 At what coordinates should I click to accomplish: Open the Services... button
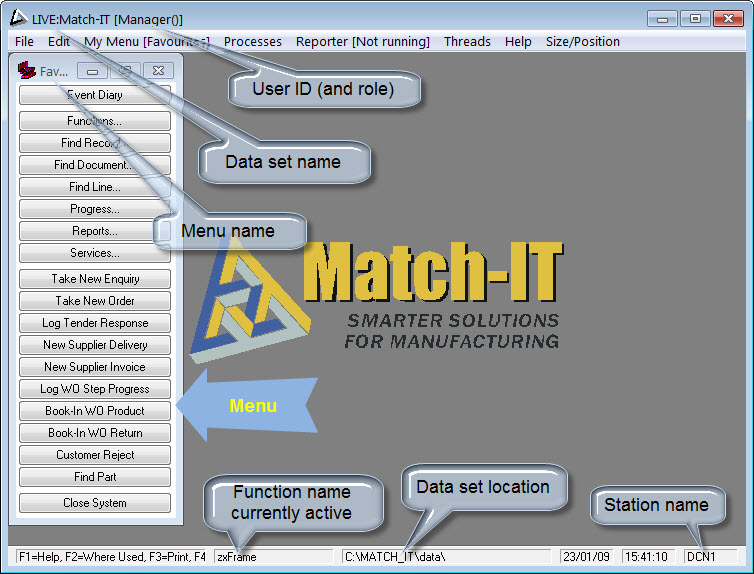[x=95, y=253]
